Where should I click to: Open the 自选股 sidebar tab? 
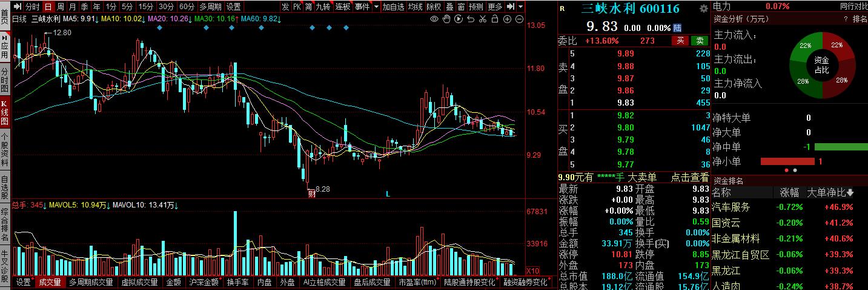pos(5,187)
